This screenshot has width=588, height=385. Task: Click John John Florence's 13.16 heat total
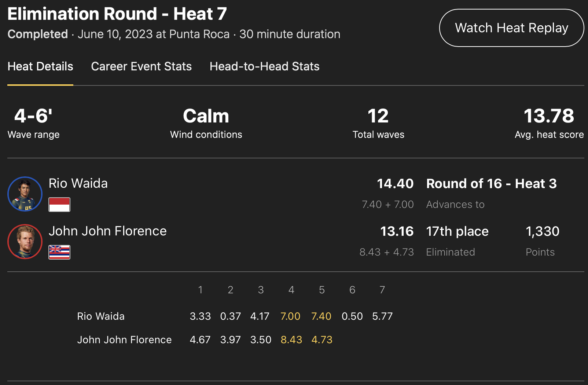pyautogui.click(x=397, y=231)
